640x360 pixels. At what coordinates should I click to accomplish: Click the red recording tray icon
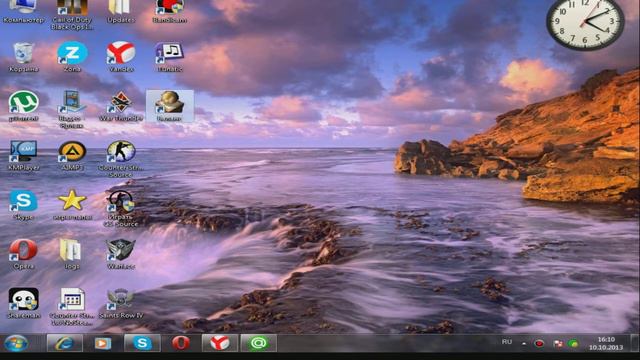(539, 344)
